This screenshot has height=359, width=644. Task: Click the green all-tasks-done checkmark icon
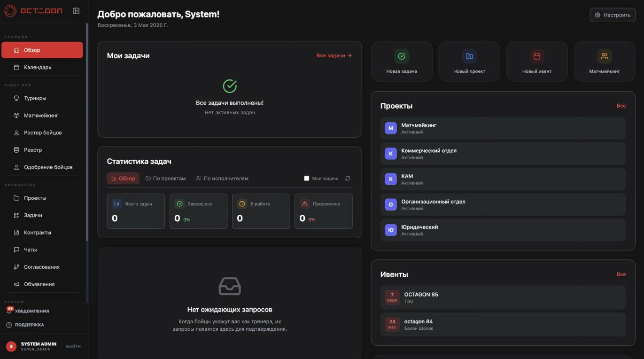pos(230,86)
